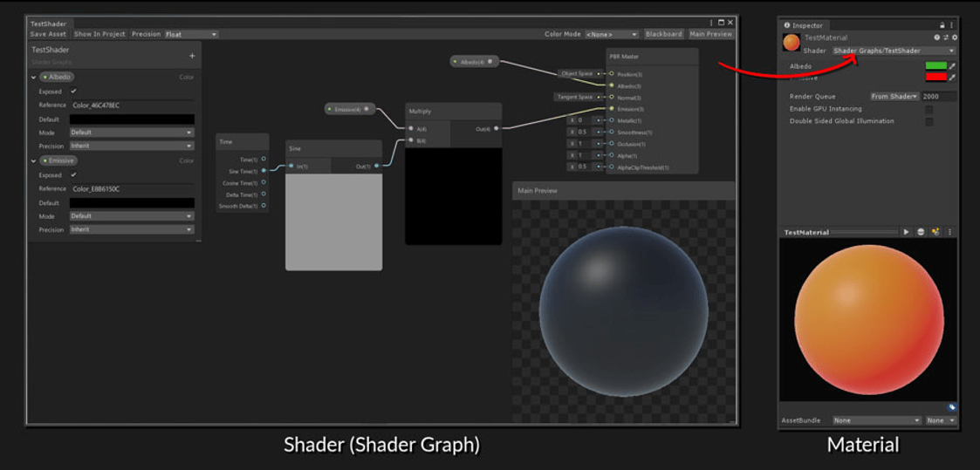Click the PBR Master Smoothness value field 0.5

coord(583,133)
